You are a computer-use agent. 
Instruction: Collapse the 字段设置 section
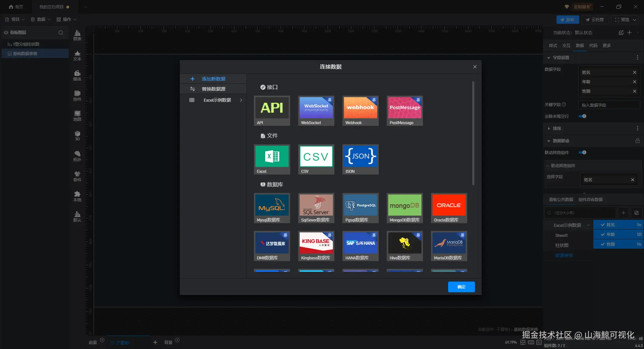(x=549, y=58)
